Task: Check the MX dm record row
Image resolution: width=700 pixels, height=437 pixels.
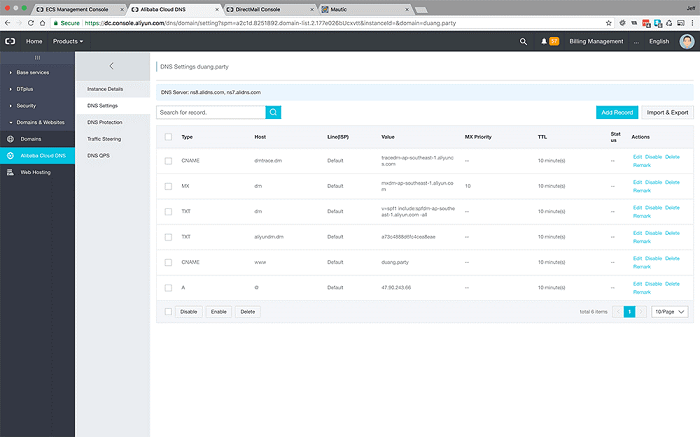Action: (168, 186)
